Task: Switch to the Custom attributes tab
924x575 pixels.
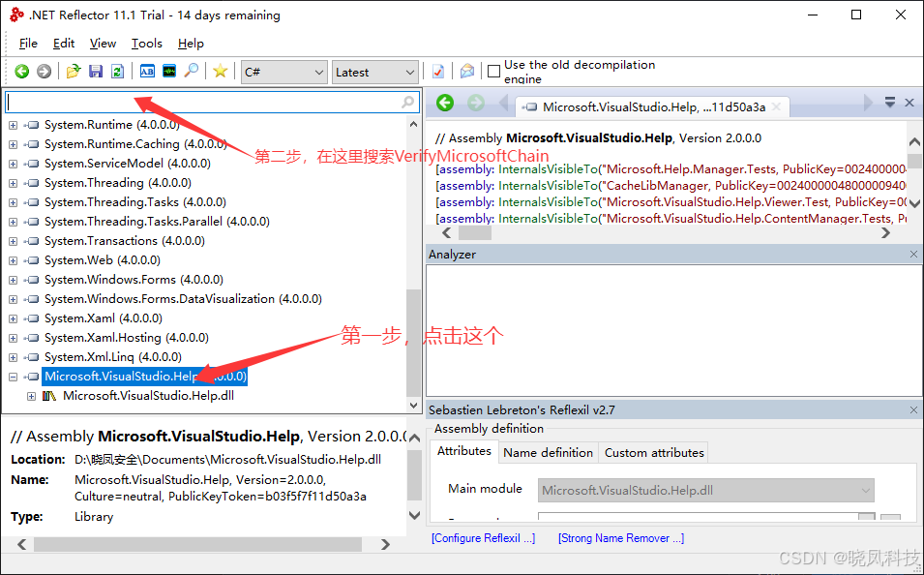Action: (654, 452)
